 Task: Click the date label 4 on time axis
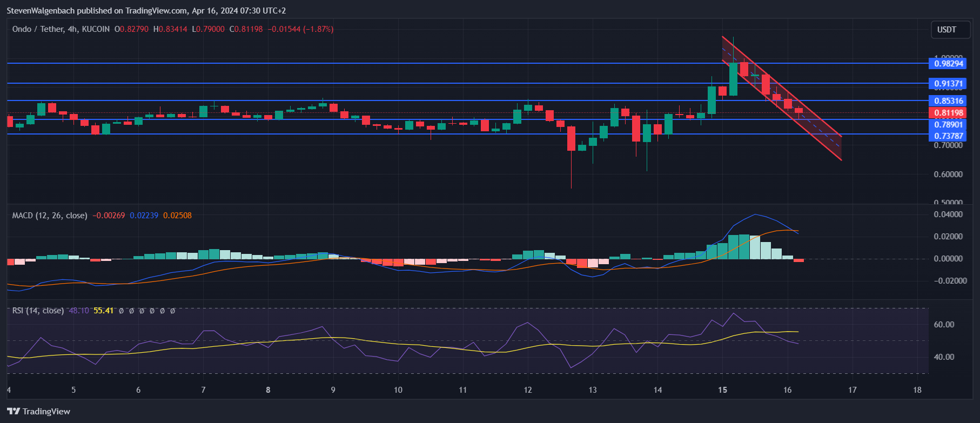(x=9, y=390)
